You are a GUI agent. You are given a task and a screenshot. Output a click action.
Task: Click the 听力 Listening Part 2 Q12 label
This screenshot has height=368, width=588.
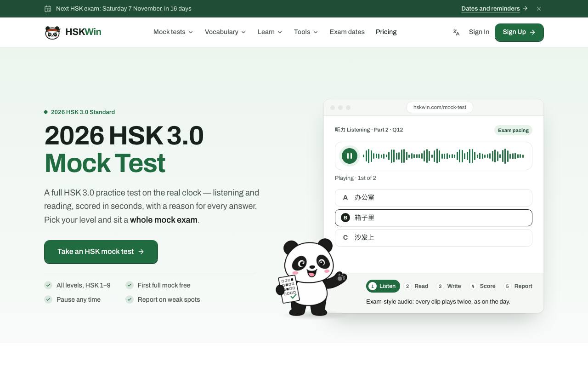pyautogui.click(x=369, y=130)
